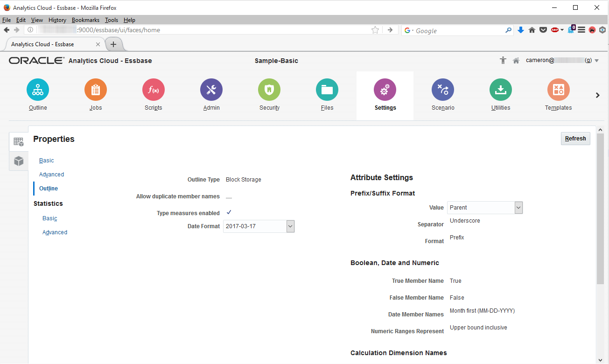The width and height of the screenshot is (609, 364).
Task: Open a new browser tab
Action: [x=113, y=44]
